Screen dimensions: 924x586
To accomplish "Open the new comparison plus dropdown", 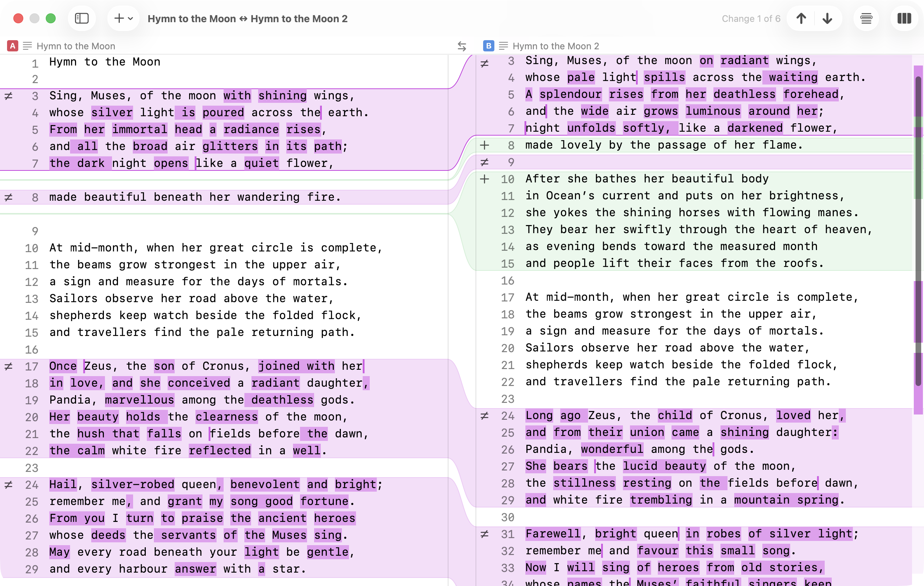I will click(124, 18).
